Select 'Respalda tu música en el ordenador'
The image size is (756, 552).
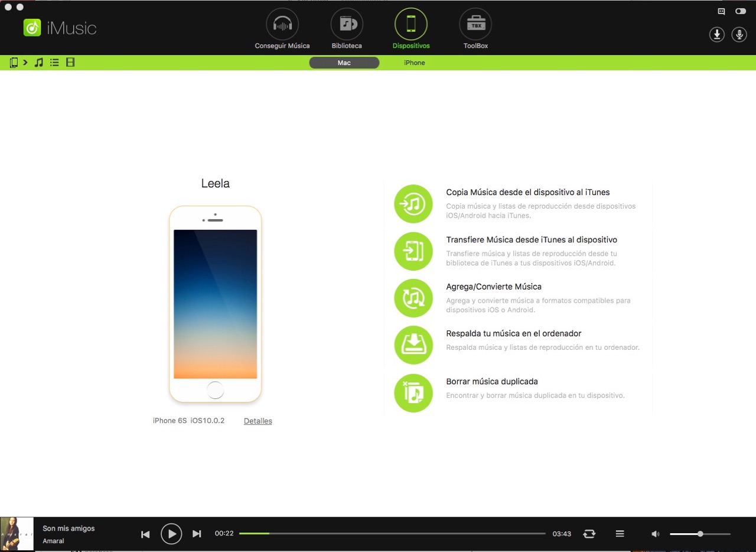pos(514,333)
